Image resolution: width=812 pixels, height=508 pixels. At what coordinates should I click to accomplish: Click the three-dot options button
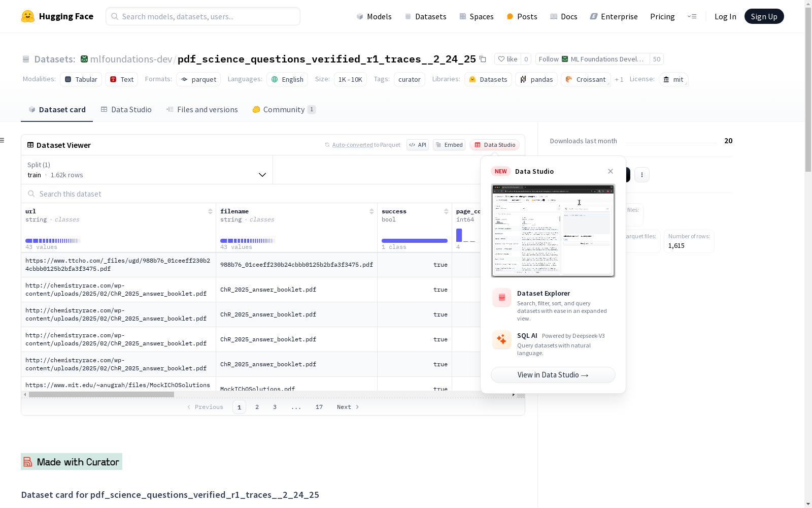tap(642, 175)
